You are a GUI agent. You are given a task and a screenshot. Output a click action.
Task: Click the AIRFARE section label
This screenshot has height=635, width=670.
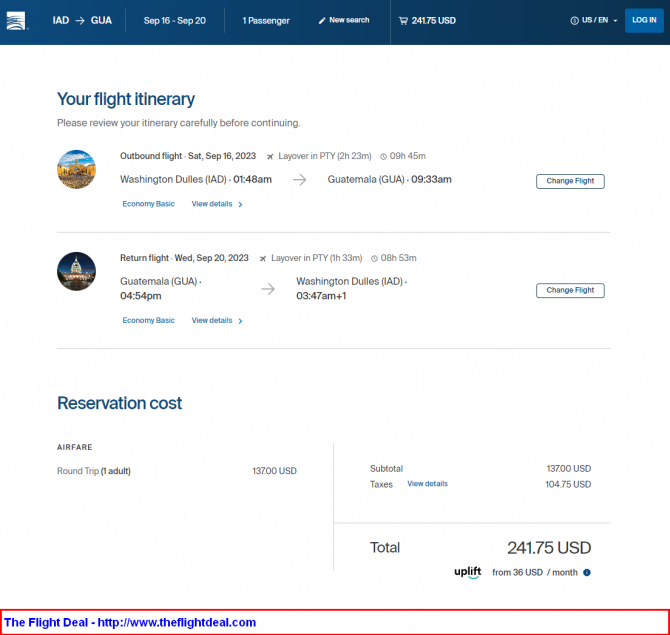(x=75, y=447)
